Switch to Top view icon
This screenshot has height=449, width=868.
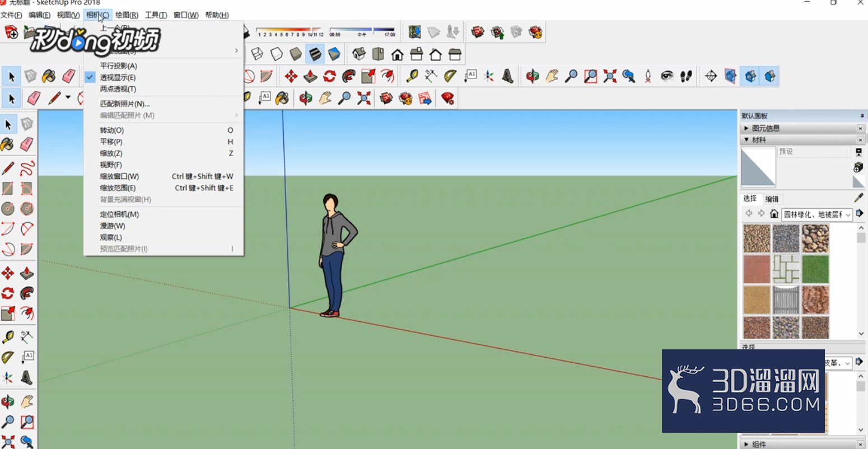point(379,54)
